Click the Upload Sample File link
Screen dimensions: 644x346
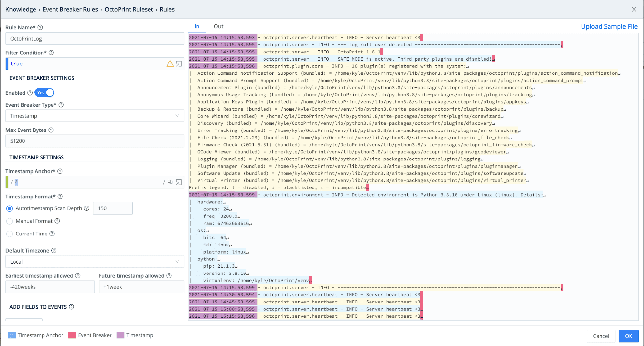609,27
